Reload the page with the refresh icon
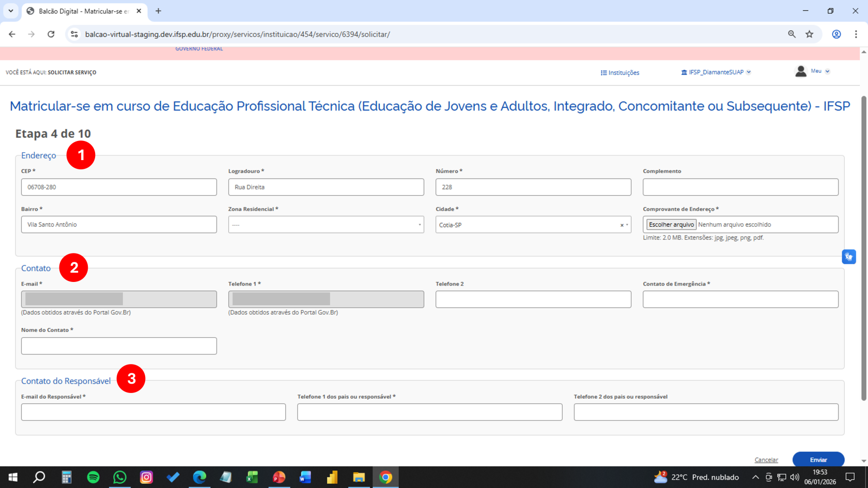This screenshot has width=868, height=488. (51, 34)
